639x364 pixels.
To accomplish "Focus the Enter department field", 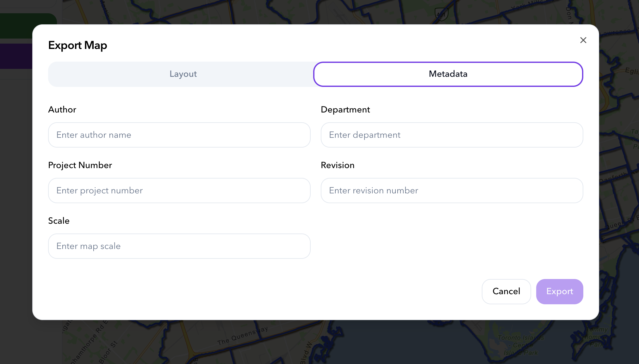I will click(451, 135).
